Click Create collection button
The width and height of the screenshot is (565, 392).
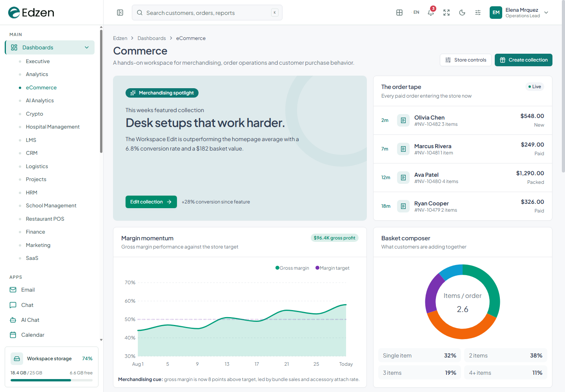[523, 60]
